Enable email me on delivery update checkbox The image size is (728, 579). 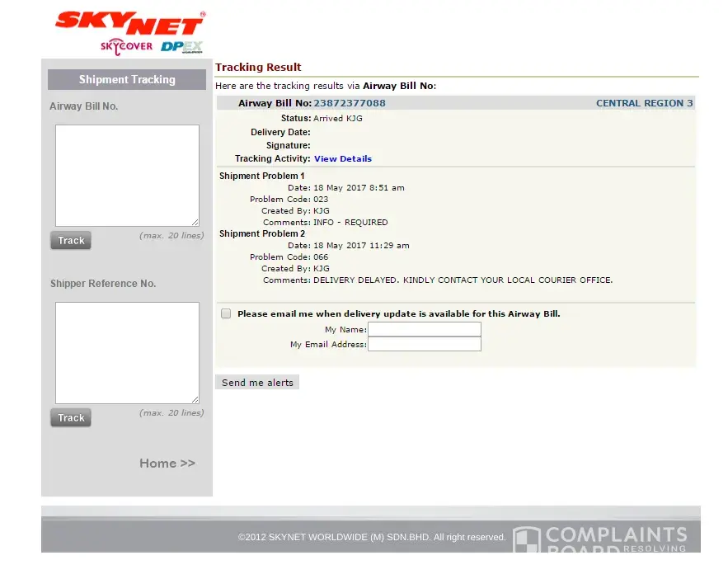226,313
